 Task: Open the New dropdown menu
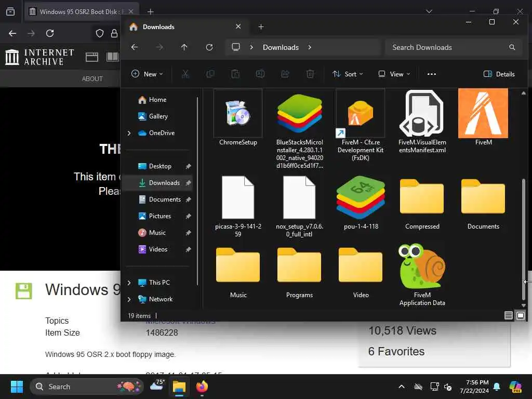click(x=147, y=74)
